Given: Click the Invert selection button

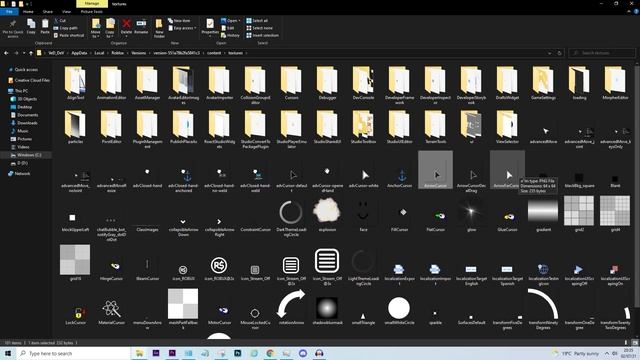Looking at the screenshot, I should [262, 36].
